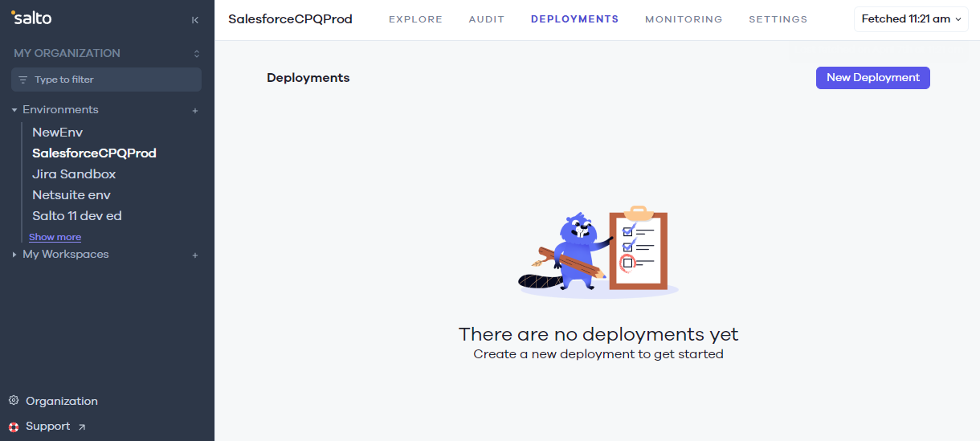Switch to the Audit tab
Screen dimensions: 980x441
point(487,19)
